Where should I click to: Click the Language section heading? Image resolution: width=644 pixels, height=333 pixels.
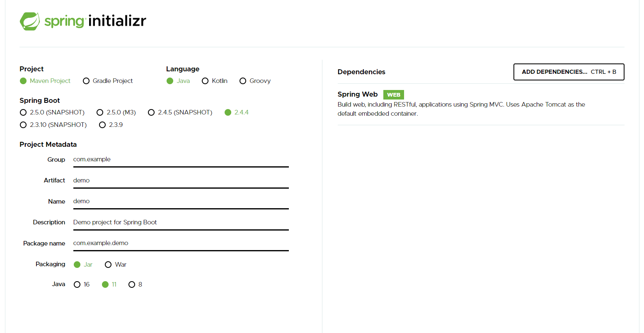[x=183, y=69]
